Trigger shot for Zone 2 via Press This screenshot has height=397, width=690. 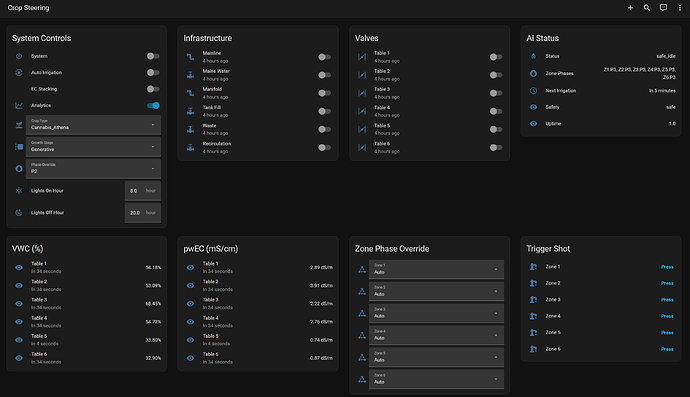[x=667, y=283]
